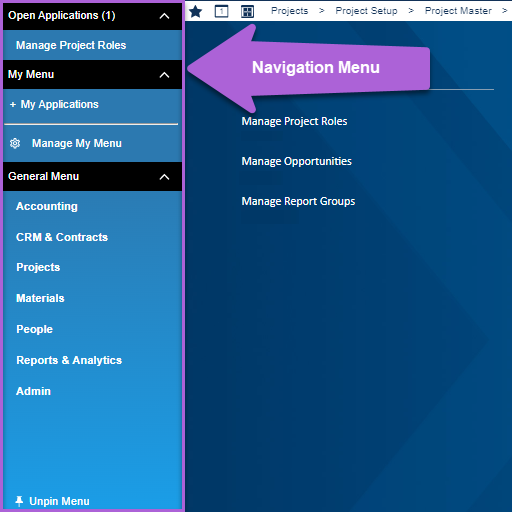Image resolution: width=512 pixels, height=512 pixels.
Task: Click Manage Report Groups link
Action: pos(298,201)
